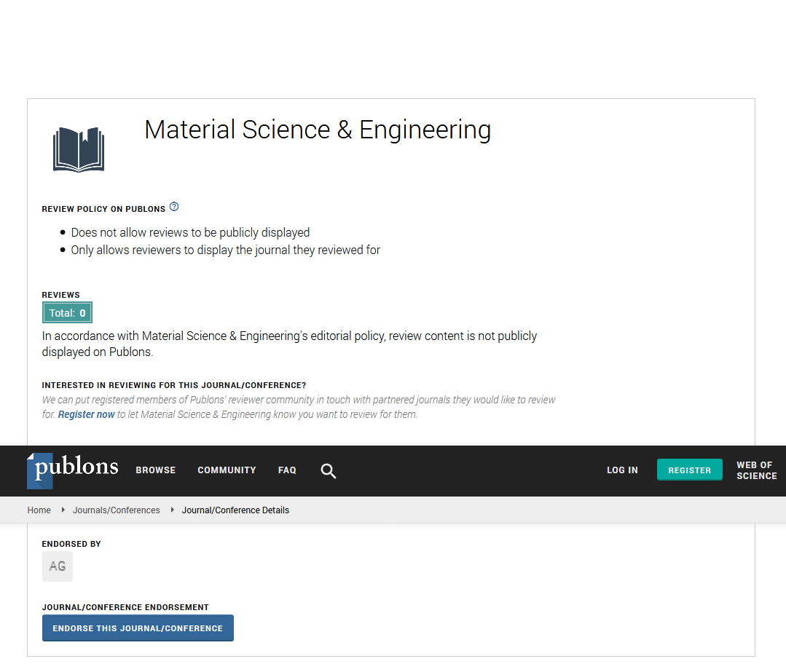
Task: Open the Journals/Conferences breadcrumb link
Action: (x=117, y=510)
